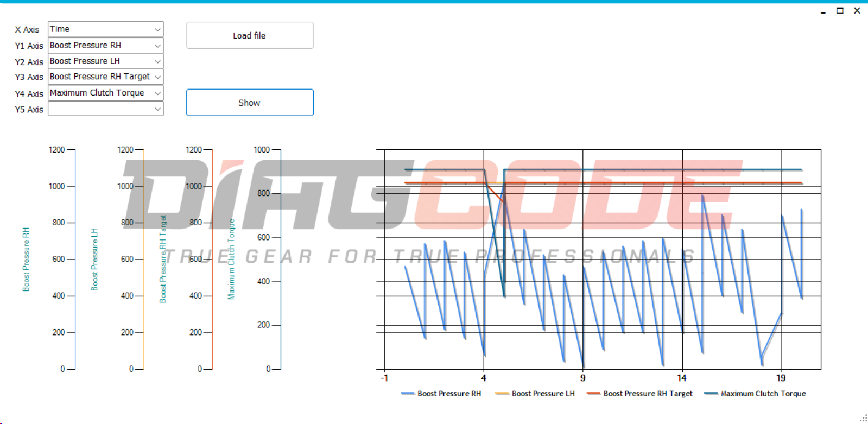Screen dimensions: 868x424
Task: Click the Boost Pressure RH Target legend entry
Action: (639, 394)
